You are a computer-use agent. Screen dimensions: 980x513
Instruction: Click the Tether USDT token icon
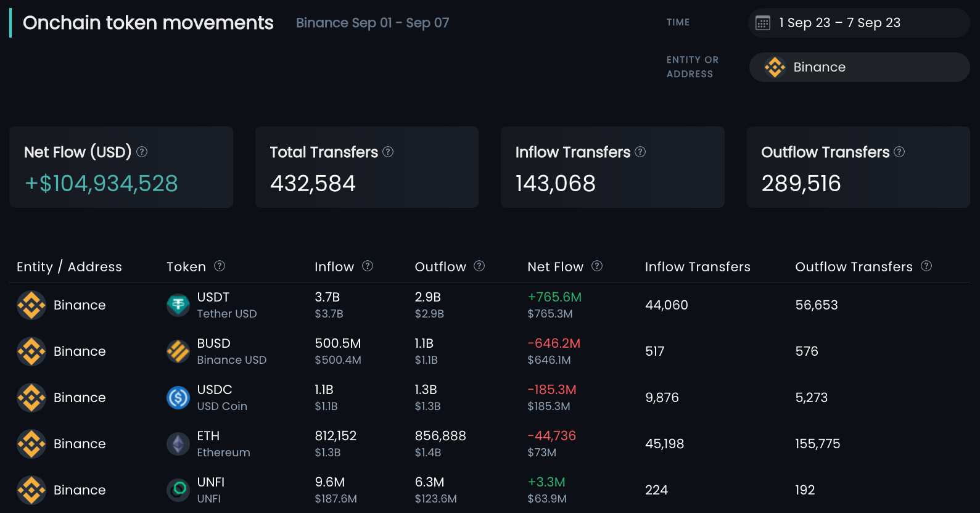(178, 305)
